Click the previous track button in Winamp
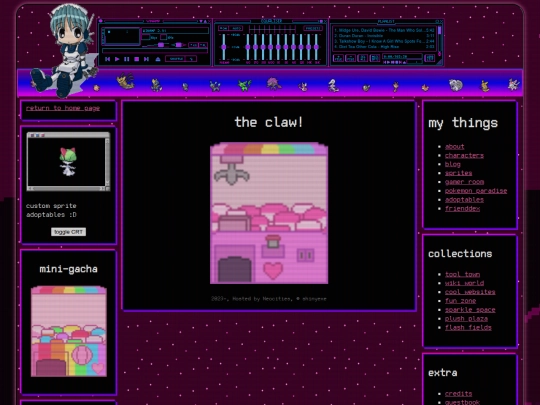The height and width of the screenshot is (405, 540). (107, 59)
